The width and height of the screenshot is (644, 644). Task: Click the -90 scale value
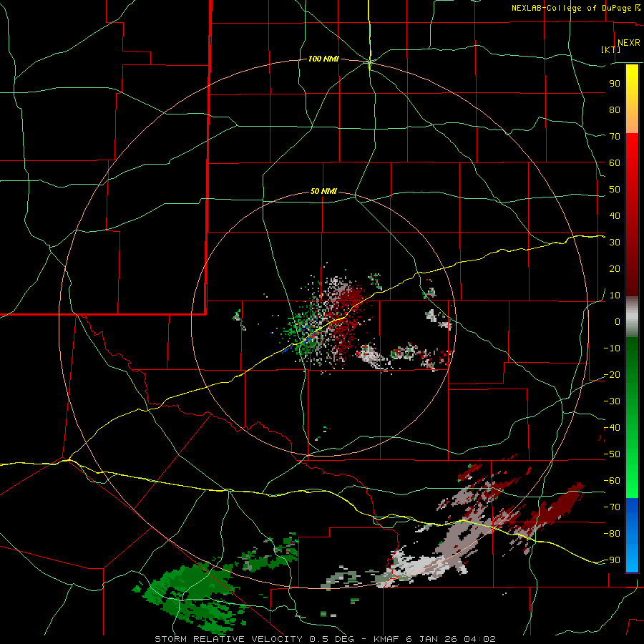(x=612, y=560)
